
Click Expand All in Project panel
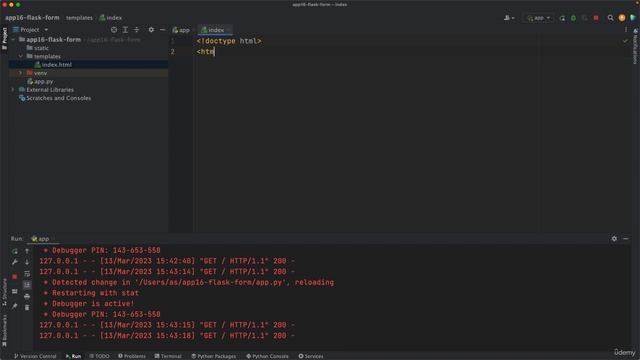pyautogui.click(x=125, y=30)
